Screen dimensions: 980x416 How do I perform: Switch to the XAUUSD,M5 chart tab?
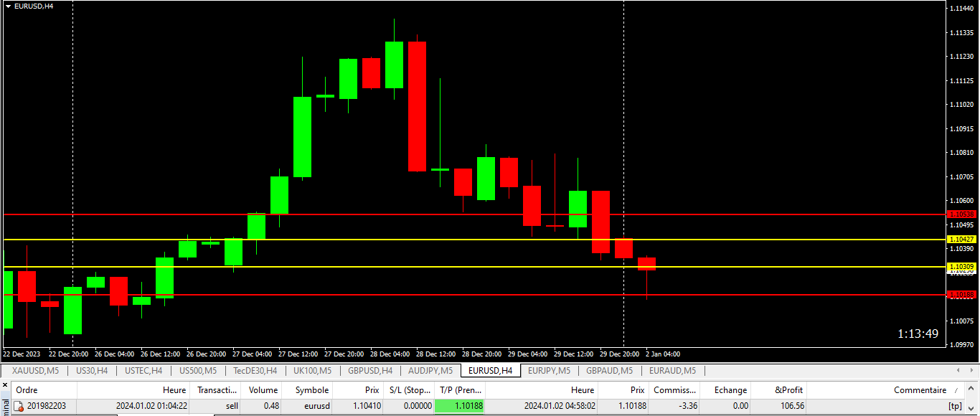(x=36, y=371)
